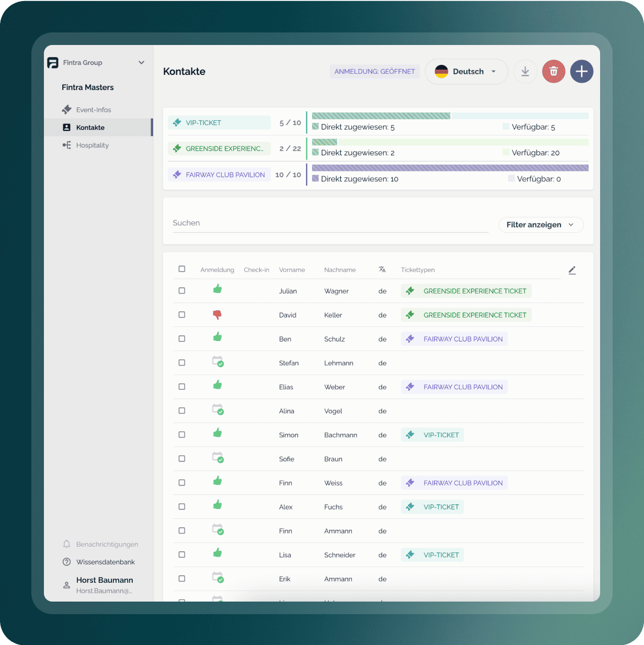Click the ANMELDUNG: GEÖFFNET status badge
644x645 pixels.
pos(375,72)
